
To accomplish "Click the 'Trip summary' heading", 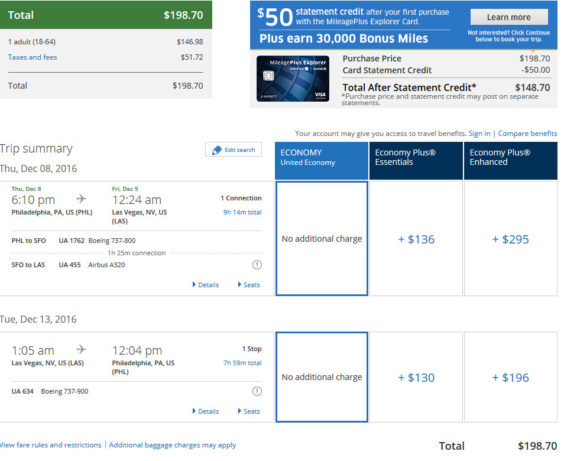I will pyautogui.click(x=36, y=149).
